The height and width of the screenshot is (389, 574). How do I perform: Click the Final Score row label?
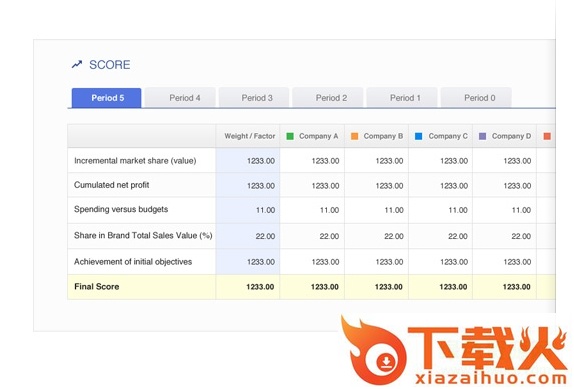(x=97, y=287)
